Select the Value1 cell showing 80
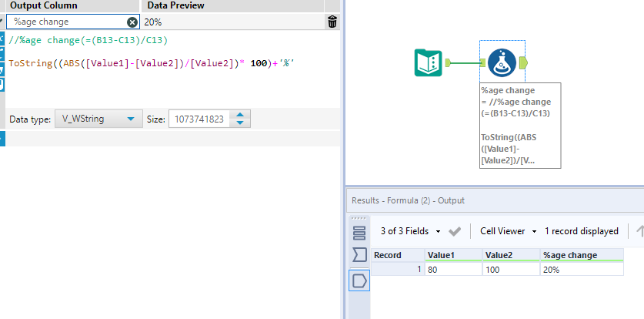This screenshot has width=644, height=319. pos(453,270)
